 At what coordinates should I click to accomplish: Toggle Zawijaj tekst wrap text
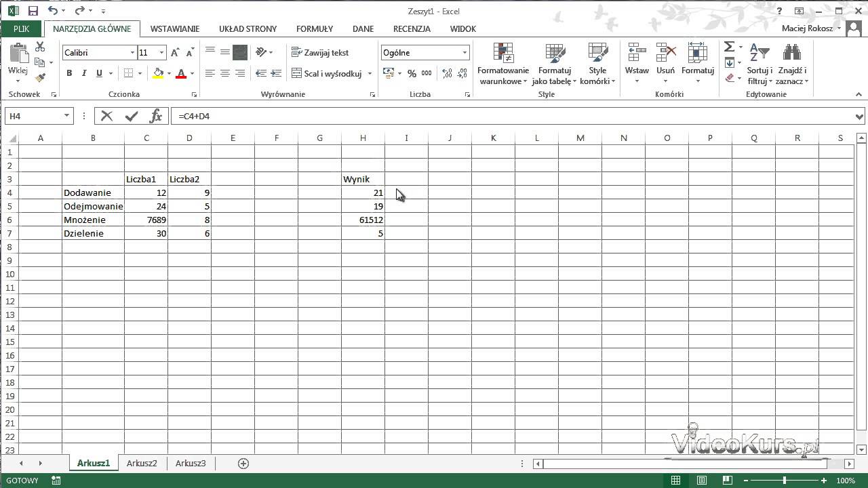pyautogui.click(x=320, y=52)
